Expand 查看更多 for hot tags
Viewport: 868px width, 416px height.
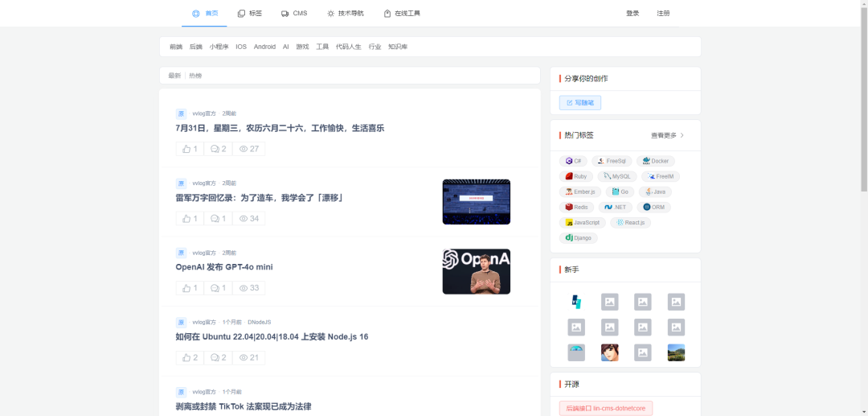[668, 135]
